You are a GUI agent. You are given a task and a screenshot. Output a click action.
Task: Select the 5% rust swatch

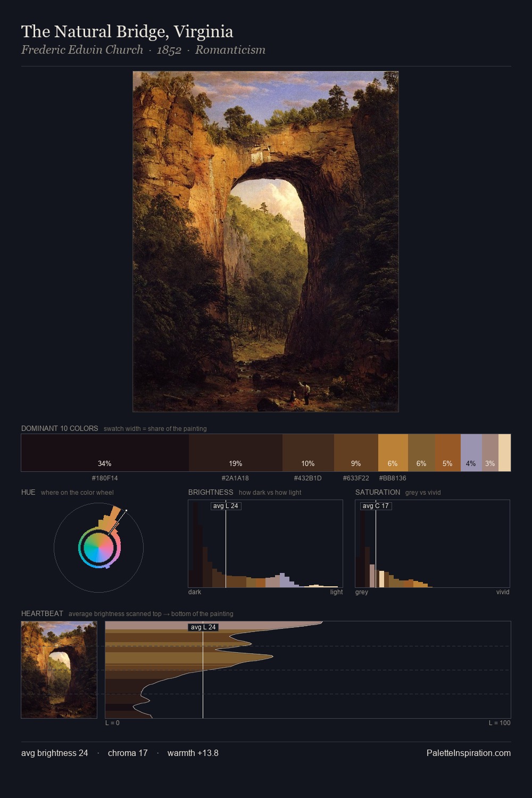point(448,453)
